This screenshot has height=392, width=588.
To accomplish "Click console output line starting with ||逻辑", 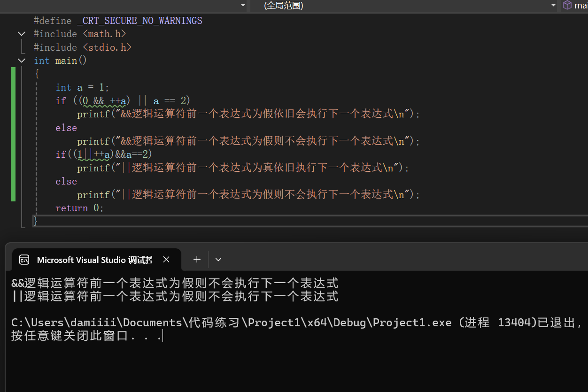I will (175, 296).
